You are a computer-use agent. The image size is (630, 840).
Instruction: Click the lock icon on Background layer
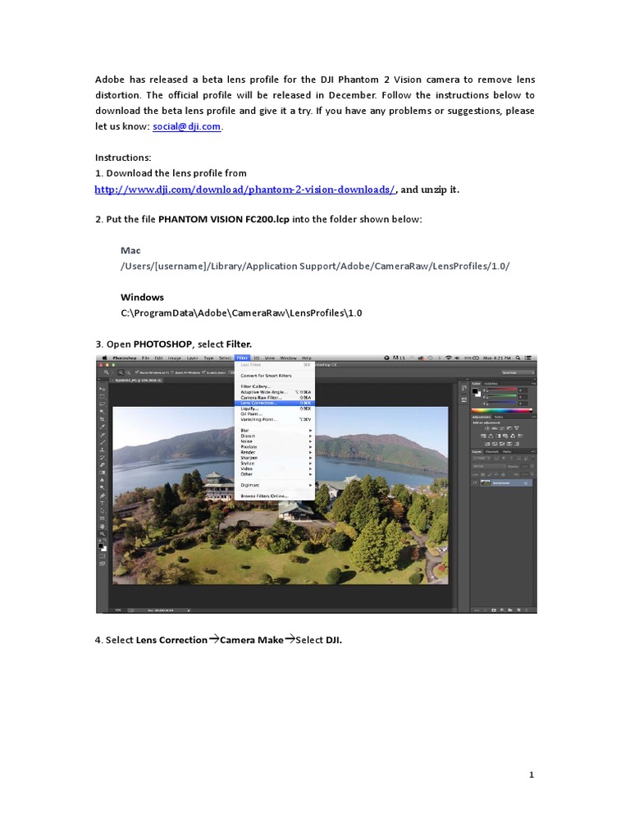[x=526, y=482]
